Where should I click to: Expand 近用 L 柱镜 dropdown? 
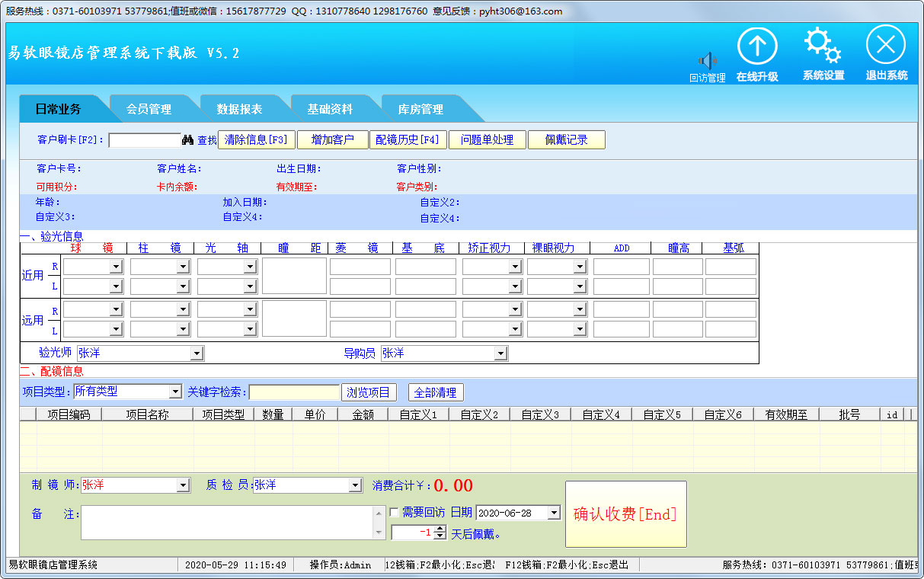click(183, 286)
